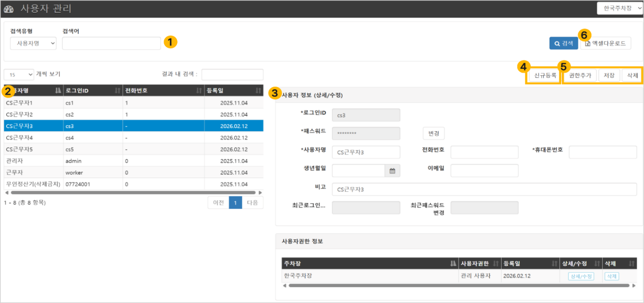Open the calendar picker beside 생년월일
The height and width of the screenshot is (303, 644).
pos(392,171)
